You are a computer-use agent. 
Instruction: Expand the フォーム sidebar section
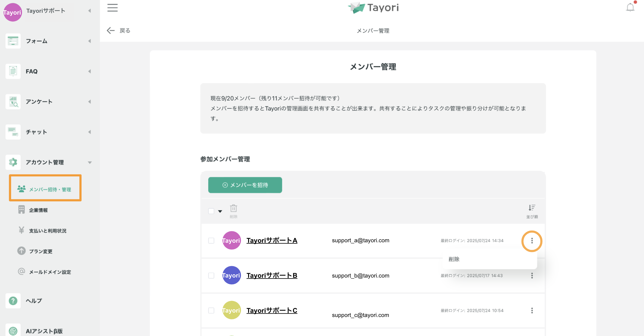(x=90, y=41)
